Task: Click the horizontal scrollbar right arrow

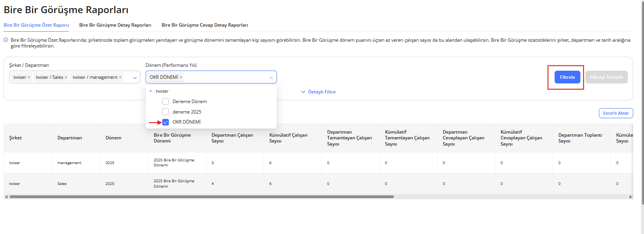Action: click(631, 197)
